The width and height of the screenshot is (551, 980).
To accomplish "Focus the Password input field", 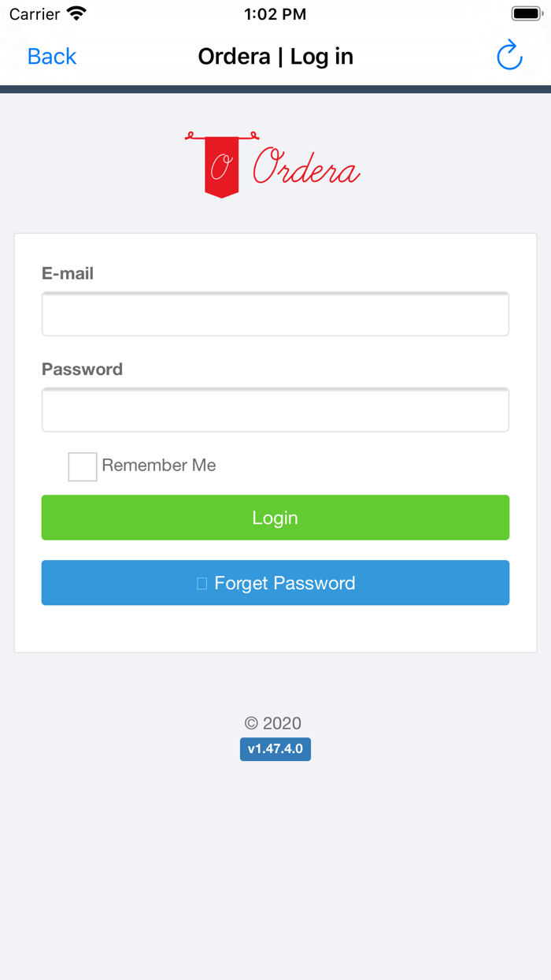I will click(275, 410).
